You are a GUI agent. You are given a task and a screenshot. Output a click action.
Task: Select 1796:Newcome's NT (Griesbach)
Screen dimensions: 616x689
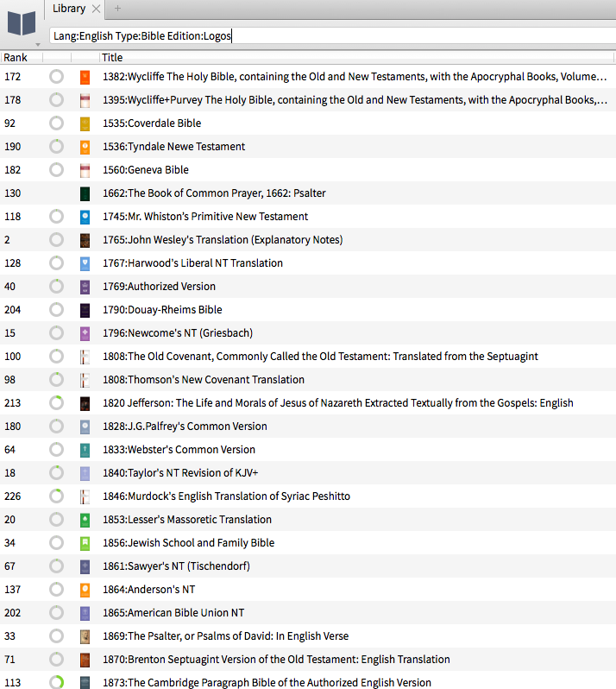(x=178, y=332)
